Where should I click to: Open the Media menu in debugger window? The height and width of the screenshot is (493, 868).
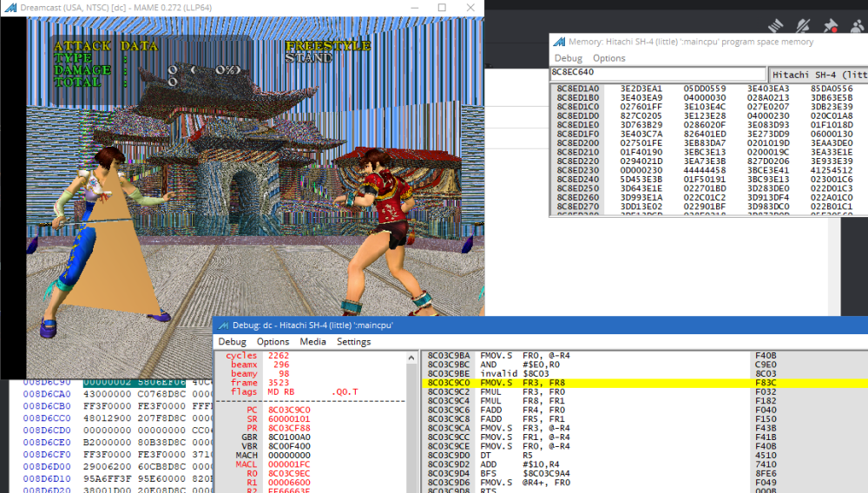(x=312, y=342)
